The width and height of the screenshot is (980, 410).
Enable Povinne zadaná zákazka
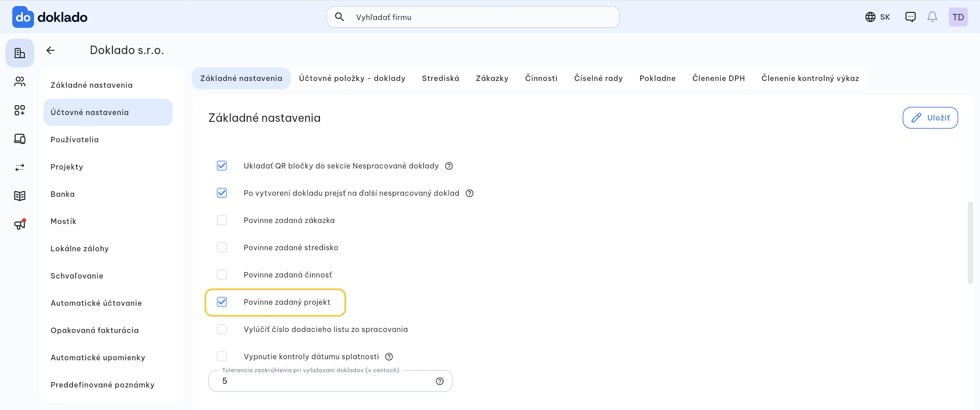[222, 220]
